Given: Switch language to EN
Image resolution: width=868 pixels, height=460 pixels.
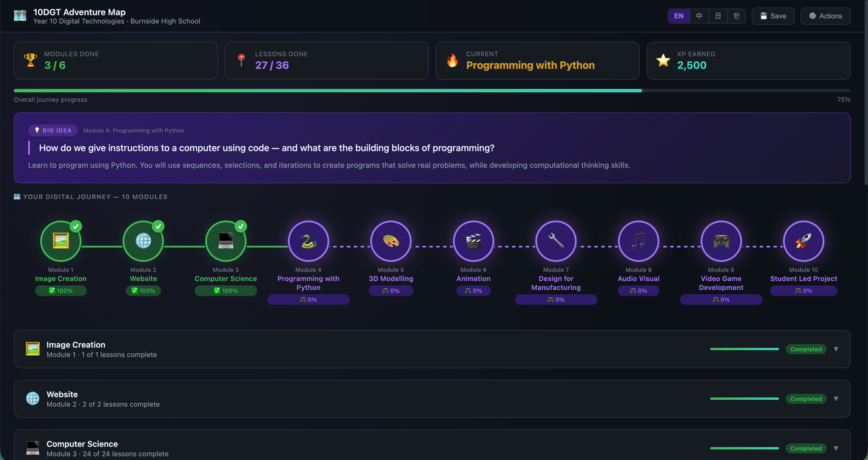Looking at the screenshot, I should point(678,16).
